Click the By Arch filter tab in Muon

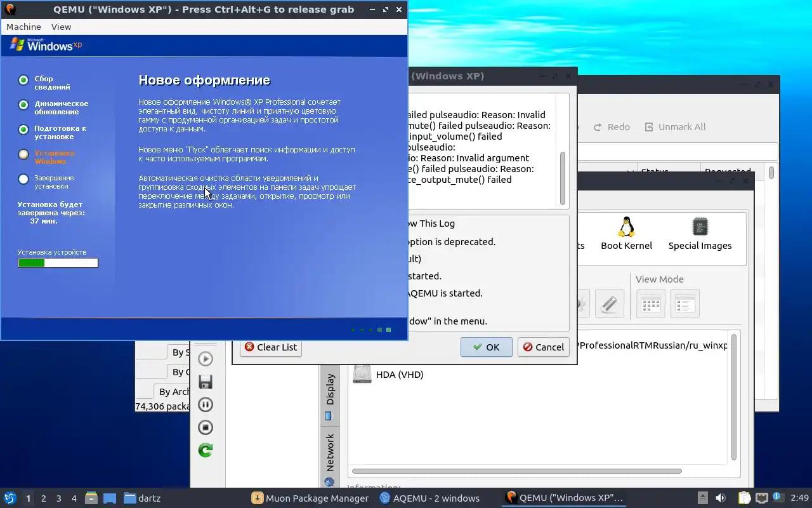point(173,392)
